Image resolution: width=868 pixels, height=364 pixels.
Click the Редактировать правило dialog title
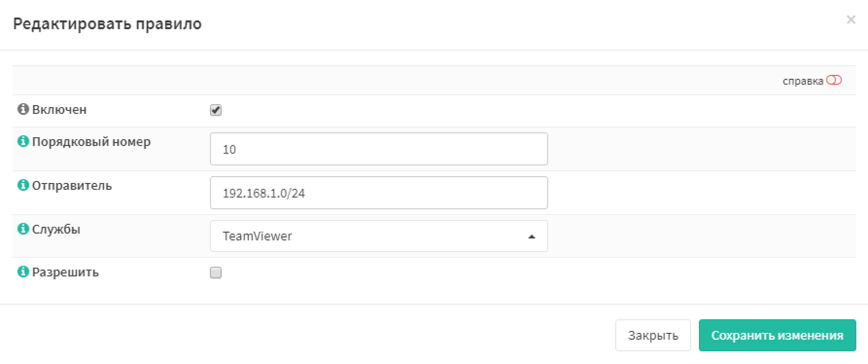coord(107,24)
